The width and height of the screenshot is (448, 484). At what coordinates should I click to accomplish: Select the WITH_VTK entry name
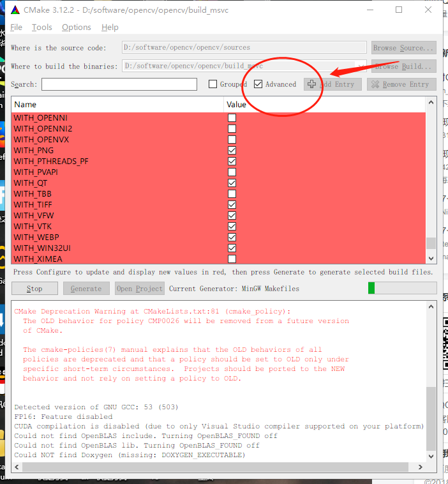[x=33, y=226]
